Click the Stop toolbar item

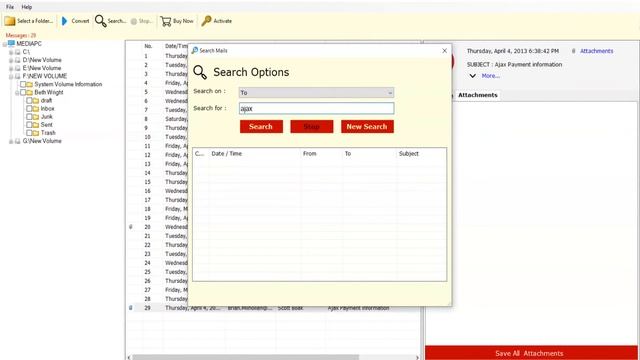point(141,21)
